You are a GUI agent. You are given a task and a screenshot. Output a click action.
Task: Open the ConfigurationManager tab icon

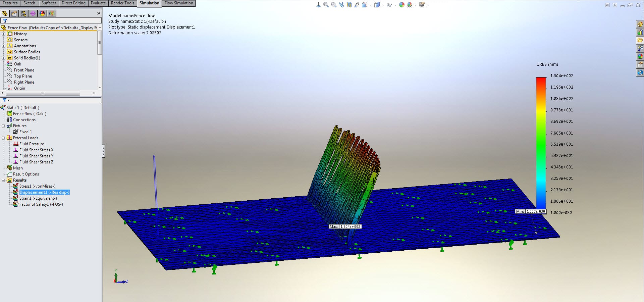click(x=23, y=13)
